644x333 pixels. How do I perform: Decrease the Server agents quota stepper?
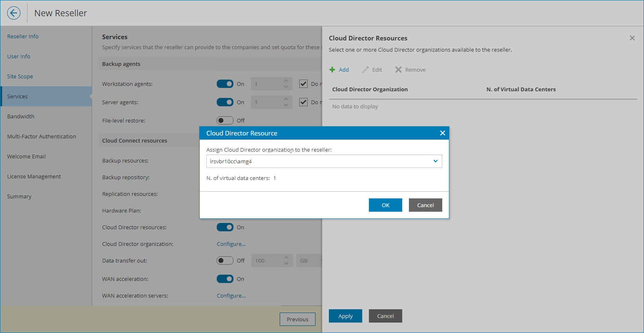coord(286,105)
